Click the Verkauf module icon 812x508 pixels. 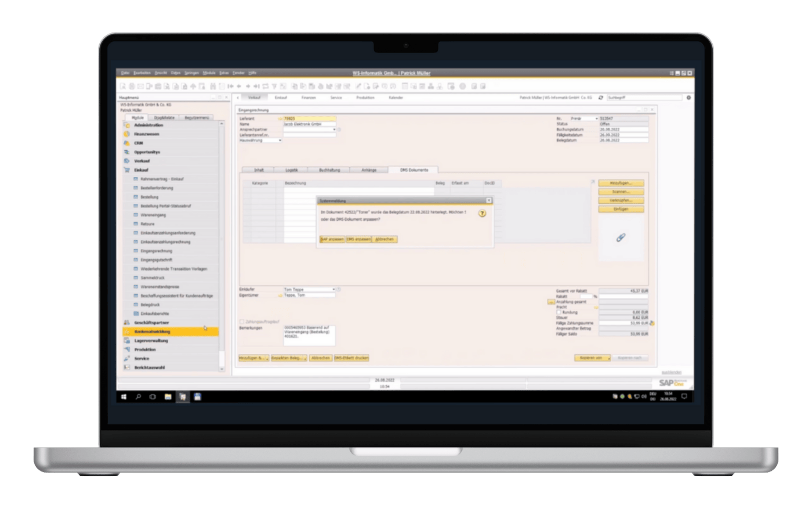pos(126,161)
